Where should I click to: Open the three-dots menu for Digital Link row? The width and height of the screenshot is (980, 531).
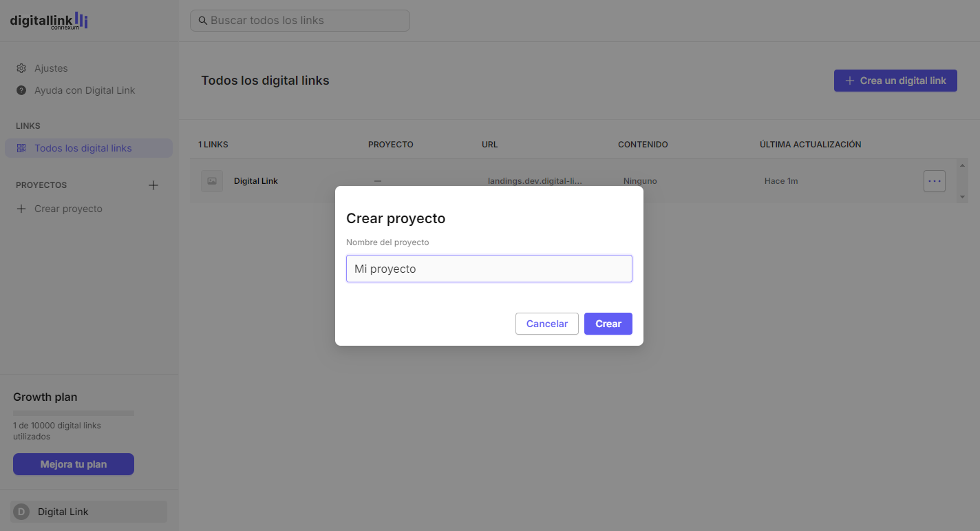click(x=934, y=181)
